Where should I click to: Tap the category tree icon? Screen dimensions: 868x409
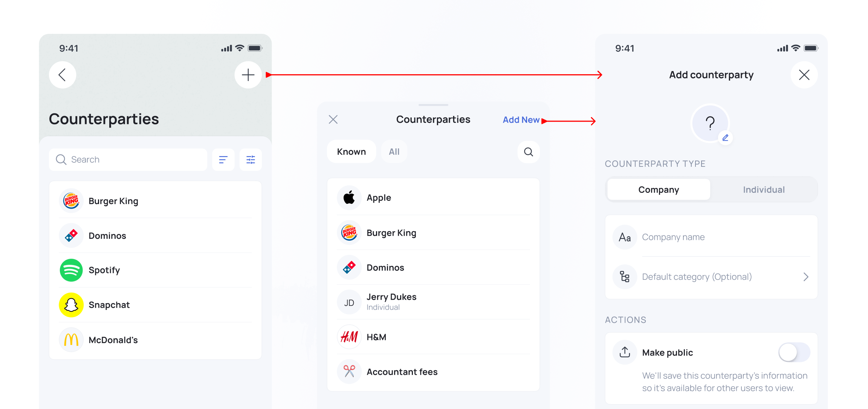click(x=625, y=277)
